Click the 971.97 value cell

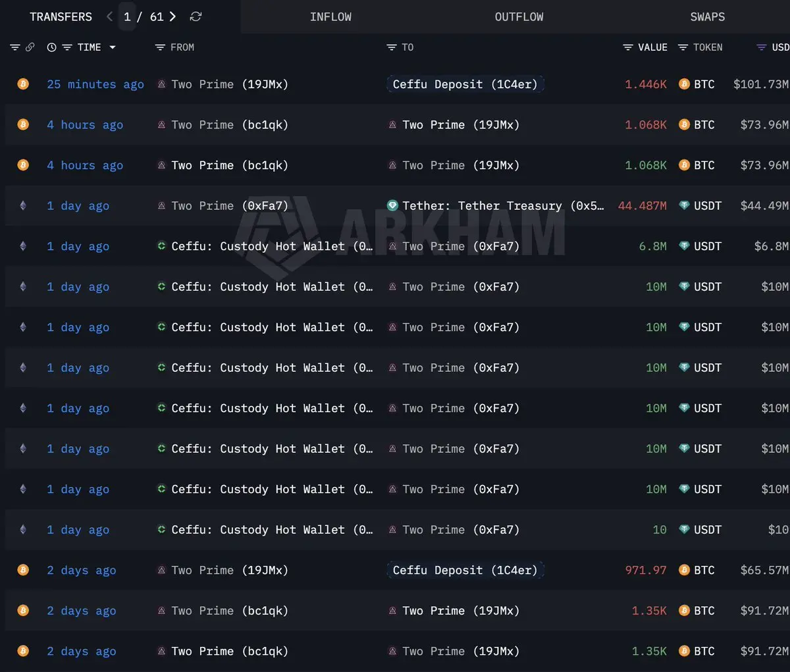coord(646,570)
